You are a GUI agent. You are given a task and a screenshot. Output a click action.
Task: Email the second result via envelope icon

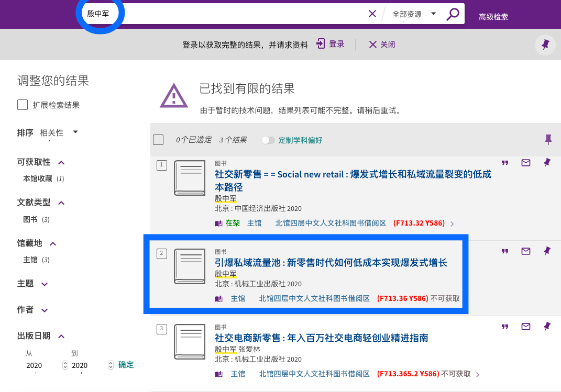click(526, 251)
